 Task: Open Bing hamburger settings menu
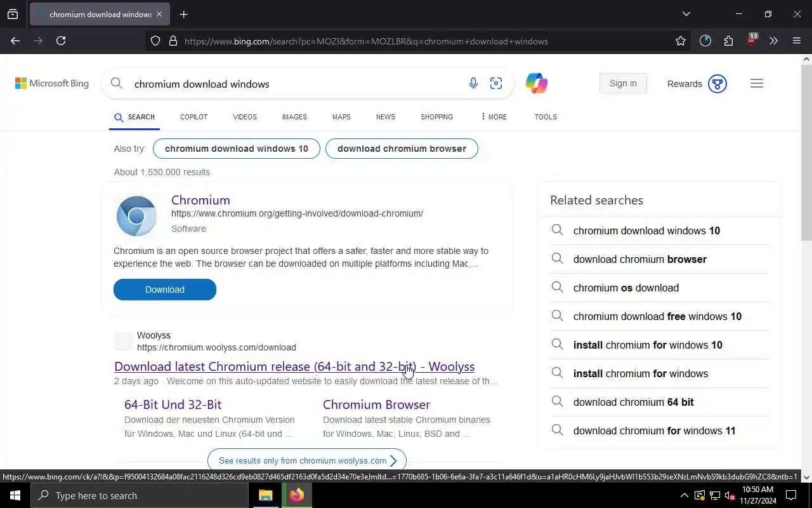(x=757, y=83)
